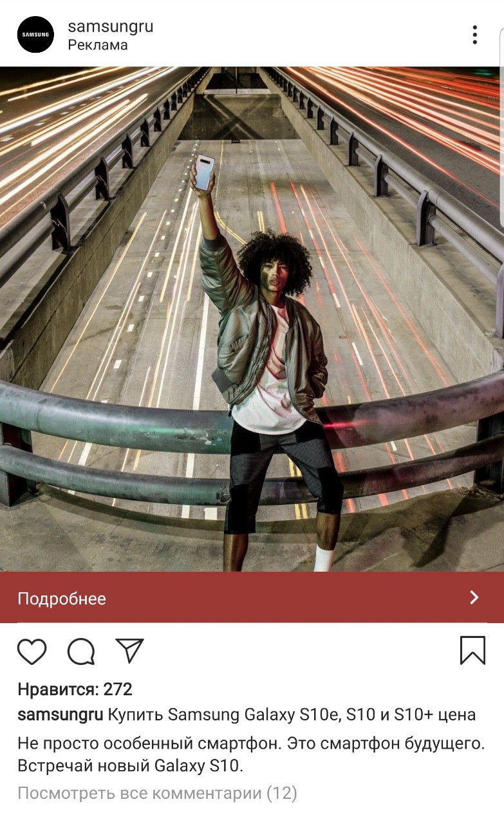The width and height of the screenshot is (504, 824).
Task: Tap the raised smartphone in the photo
Action: click(204, 173)
